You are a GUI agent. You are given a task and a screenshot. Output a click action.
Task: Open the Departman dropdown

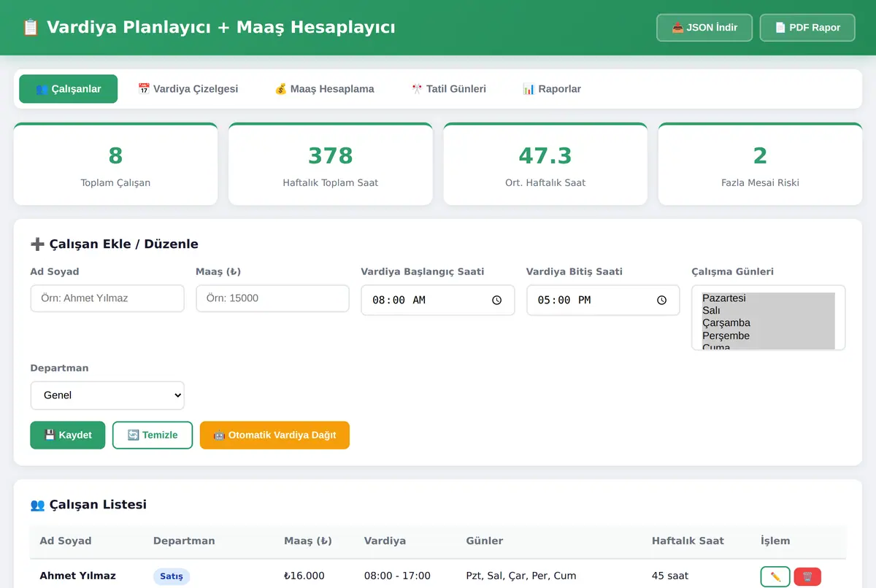click(x=107, y=395)
